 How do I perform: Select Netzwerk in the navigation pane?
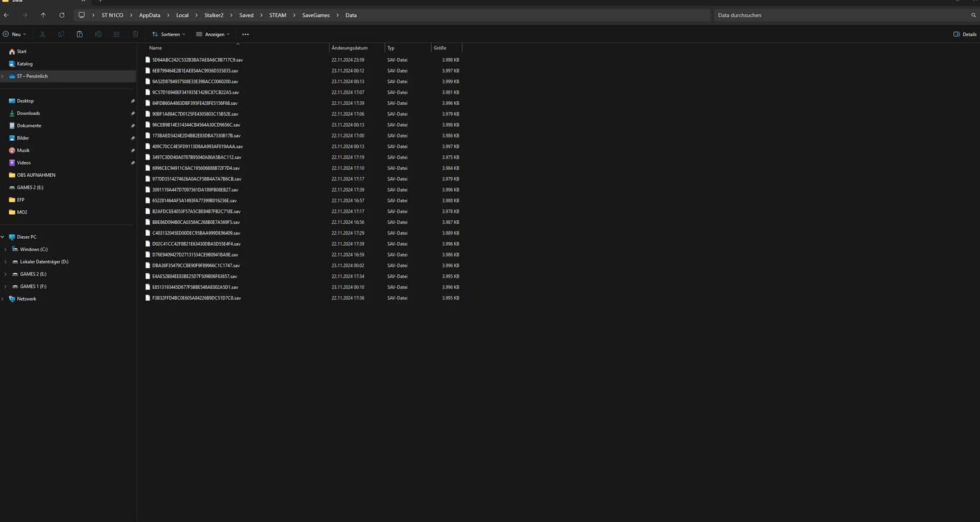coord(26,299)
